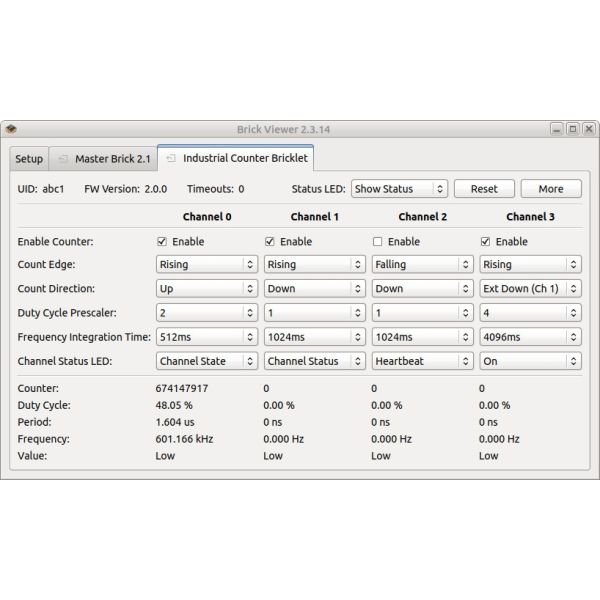Minimize the Brick Viewer window
The width and height of the screenshot is (600, 600).
[556, 129]
